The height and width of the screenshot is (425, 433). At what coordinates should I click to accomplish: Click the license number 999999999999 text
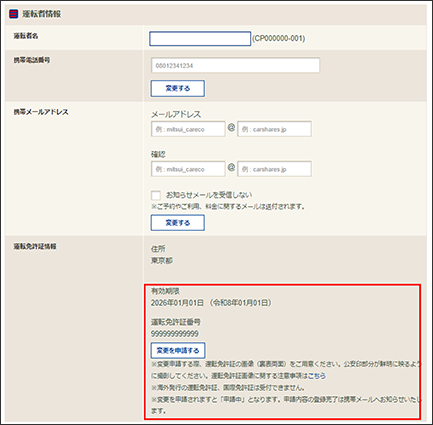pos(175,334)
